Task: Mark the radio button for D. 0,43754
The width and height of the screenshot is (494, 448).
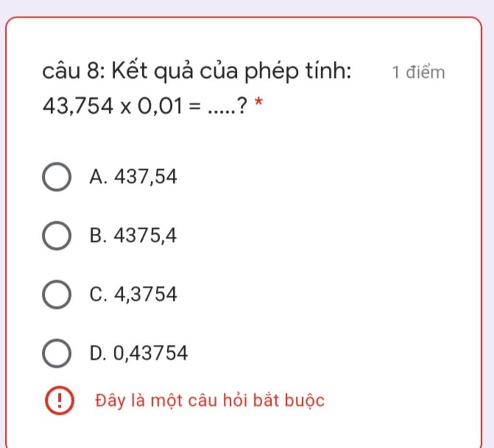Action: (x=56, y=353)
